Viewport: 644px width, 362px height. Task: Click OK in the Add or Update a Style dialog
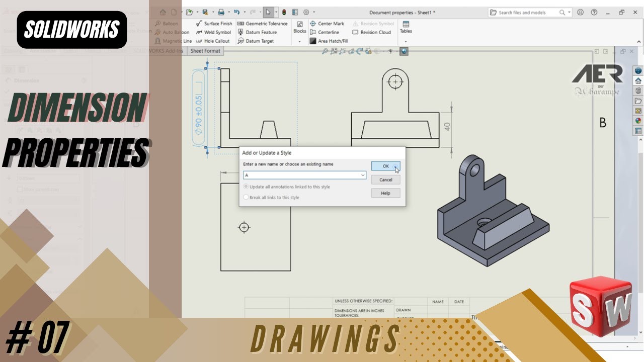click(x=385, y=166)
